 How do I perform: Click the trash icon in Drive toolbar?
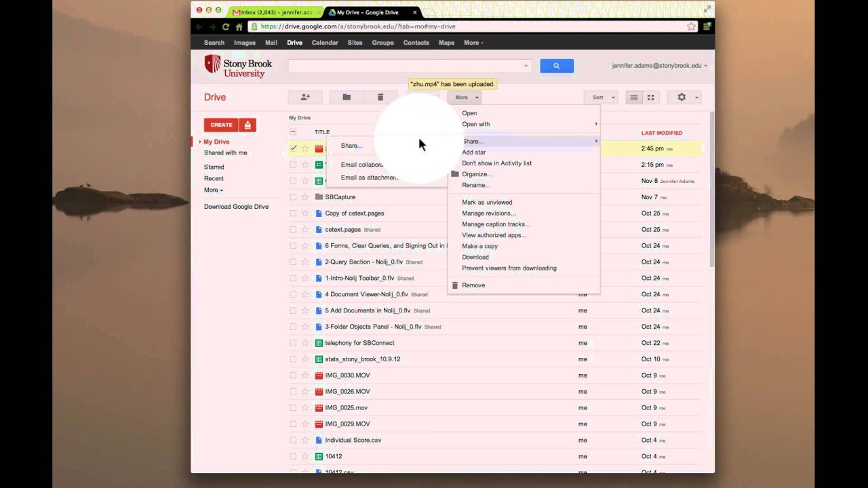tap(380, 97)
